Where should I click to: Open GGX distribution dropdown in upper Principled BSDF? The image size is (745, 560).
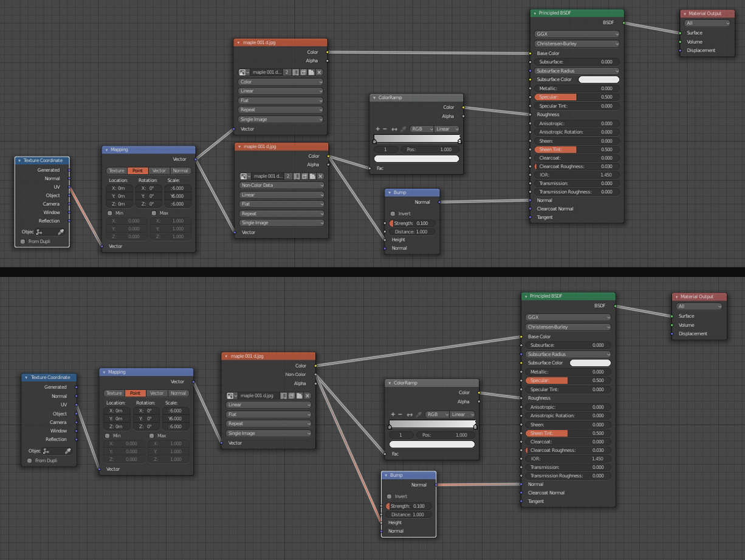click(577, 34)
